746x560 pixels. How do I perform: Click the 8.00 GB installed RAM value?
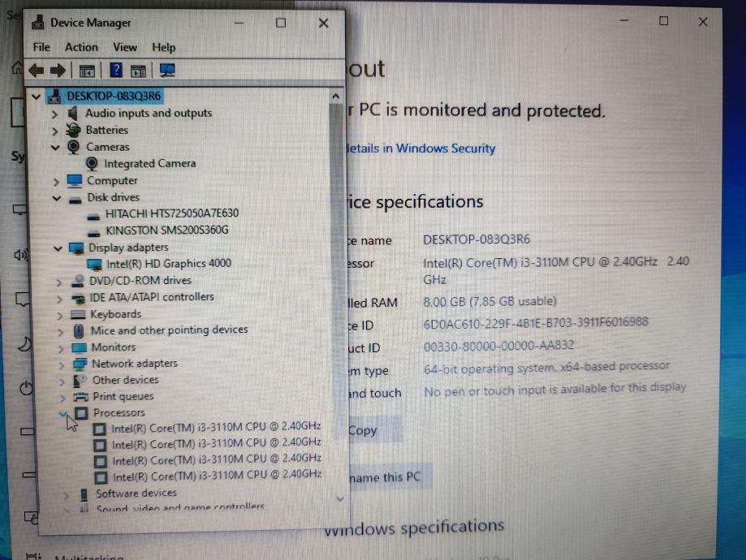tap(489, 302)
